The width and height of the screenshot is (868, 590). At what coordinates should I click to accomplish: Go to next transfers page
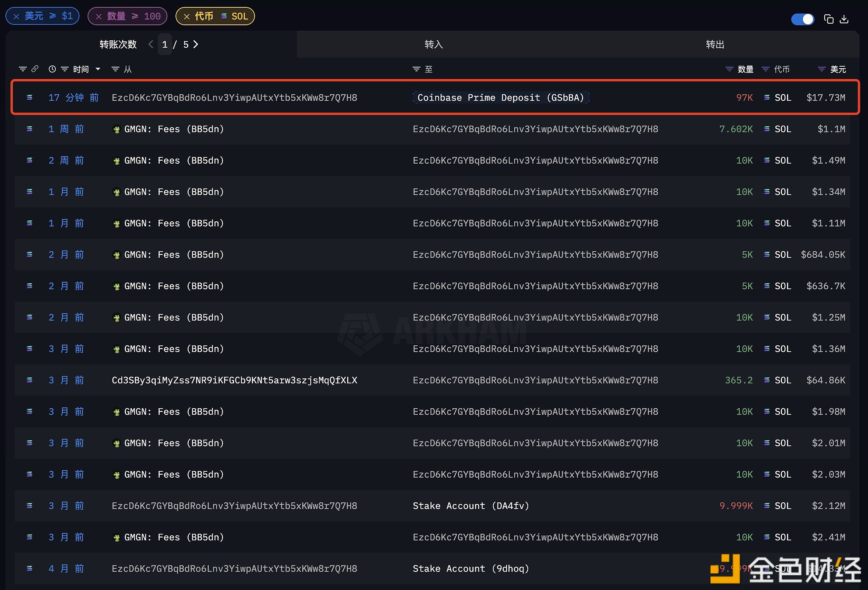coord(196,45)
